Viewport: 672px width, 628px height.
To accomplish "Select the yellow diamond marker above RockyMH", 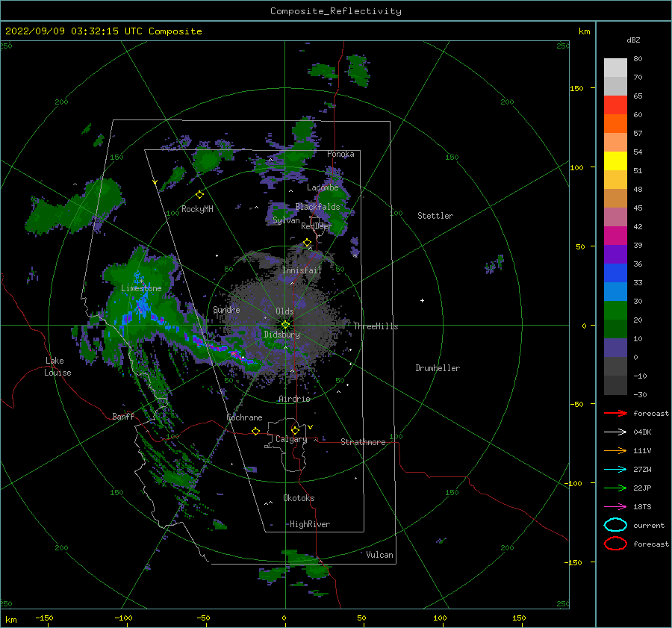I will (199, 195).
